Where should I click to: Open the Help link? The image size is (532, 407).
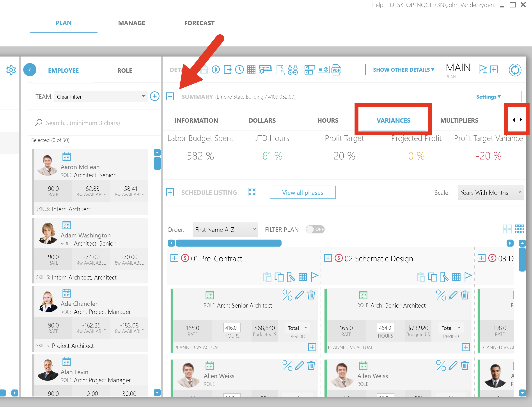click(377, 5)
